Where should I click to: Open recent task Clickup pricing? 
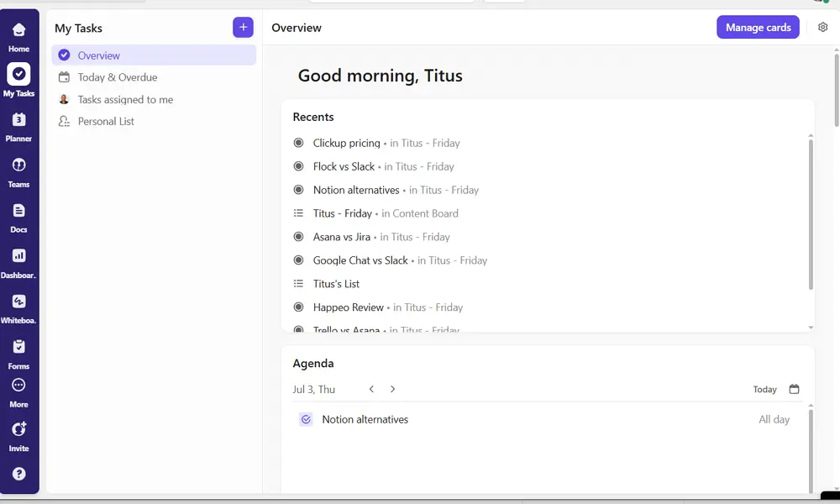tap(347, 143)
